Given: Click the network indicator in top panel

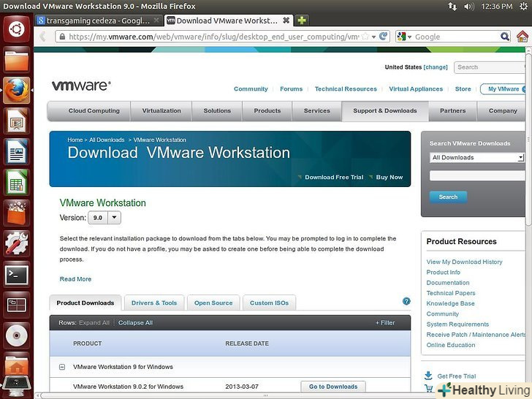Looking at the screenshot, I should tap(452, 6).
